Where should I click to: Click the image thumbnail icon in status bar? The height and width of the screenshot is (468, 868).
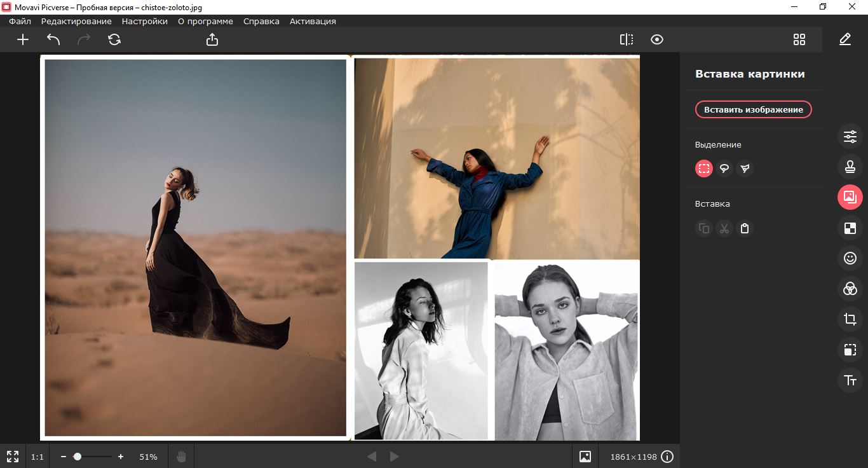(585, 457)
